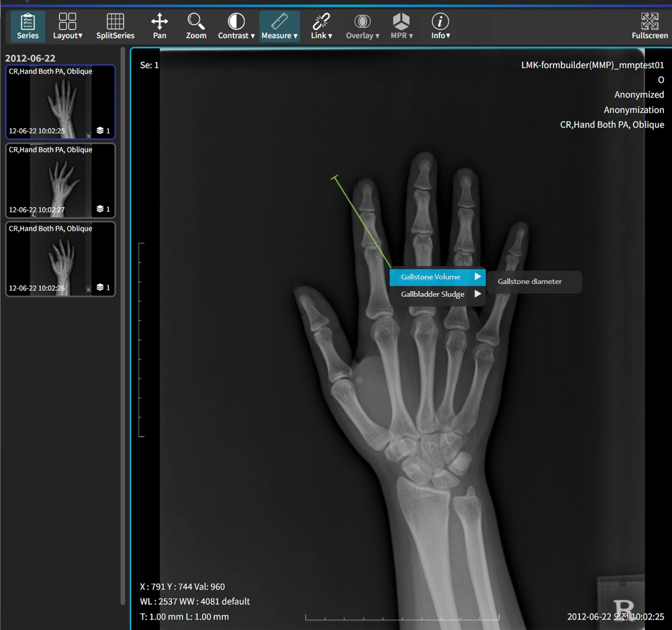Open the Info menu

pyautogui.click(x=440, y=26)
